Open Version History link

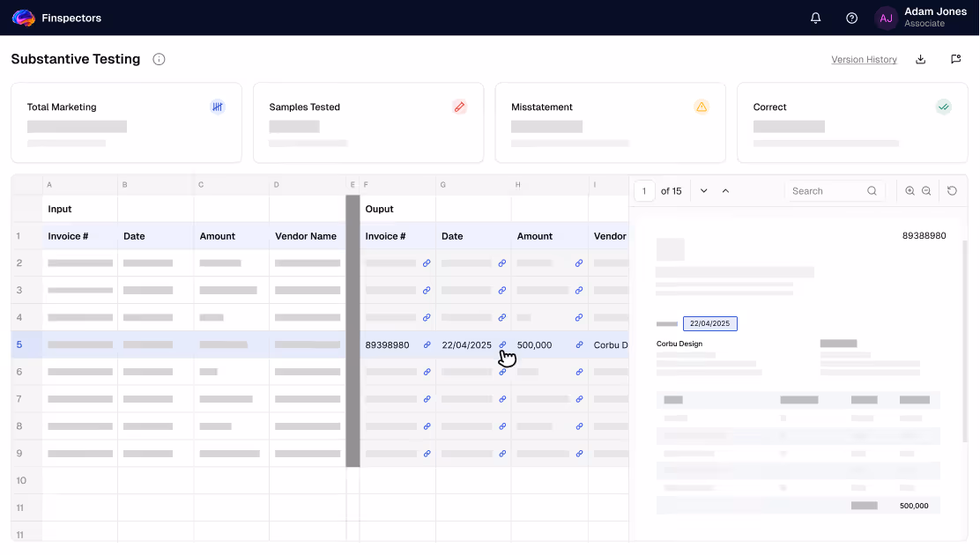[x=864, y=59]
